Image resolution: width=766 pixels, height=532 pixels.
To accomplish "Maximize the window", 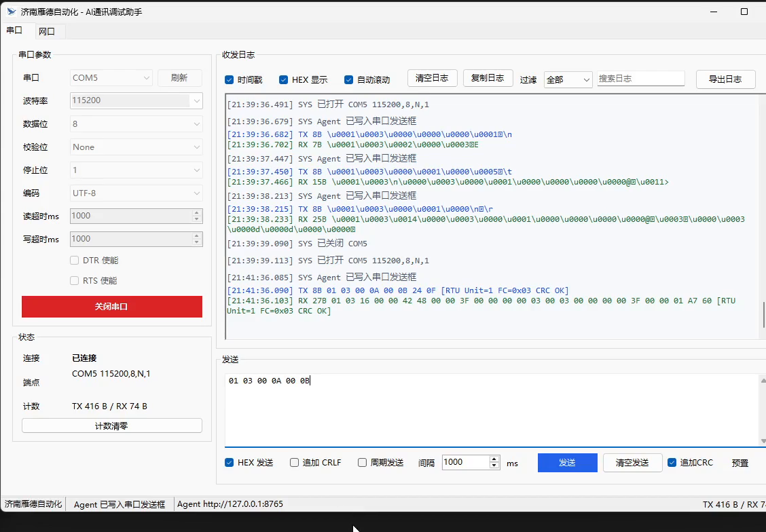I will click(744, 12).
